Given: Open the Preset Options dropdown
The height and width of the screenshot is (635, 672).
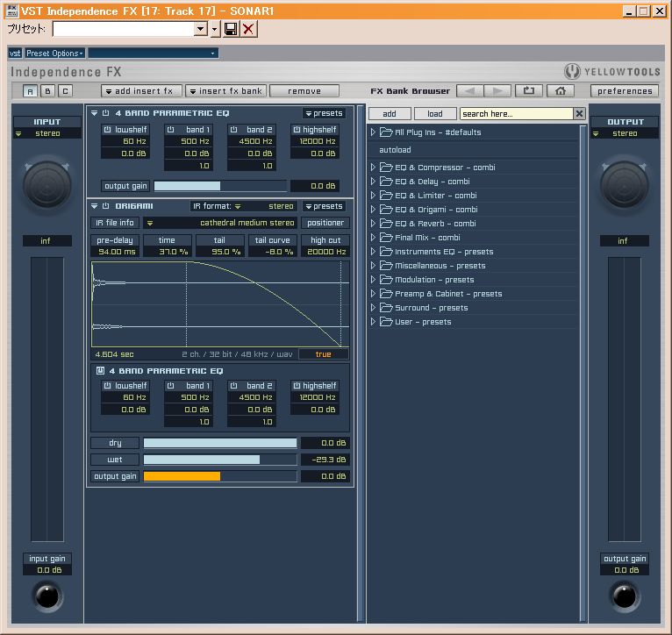Looking at the screenshot, I should pyautogui.click(x=55, y=54).
